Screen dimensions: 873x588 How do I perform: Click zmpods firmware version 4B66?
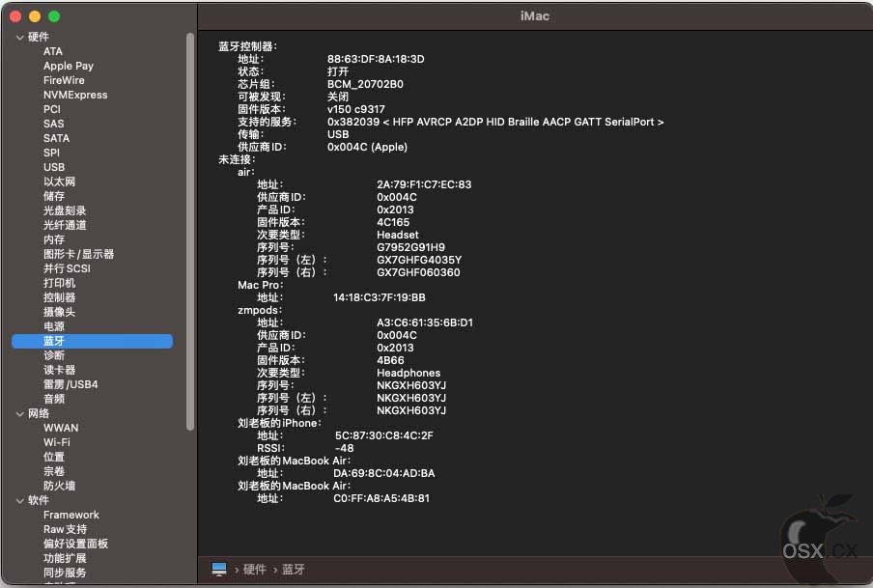tap(390, 360)
